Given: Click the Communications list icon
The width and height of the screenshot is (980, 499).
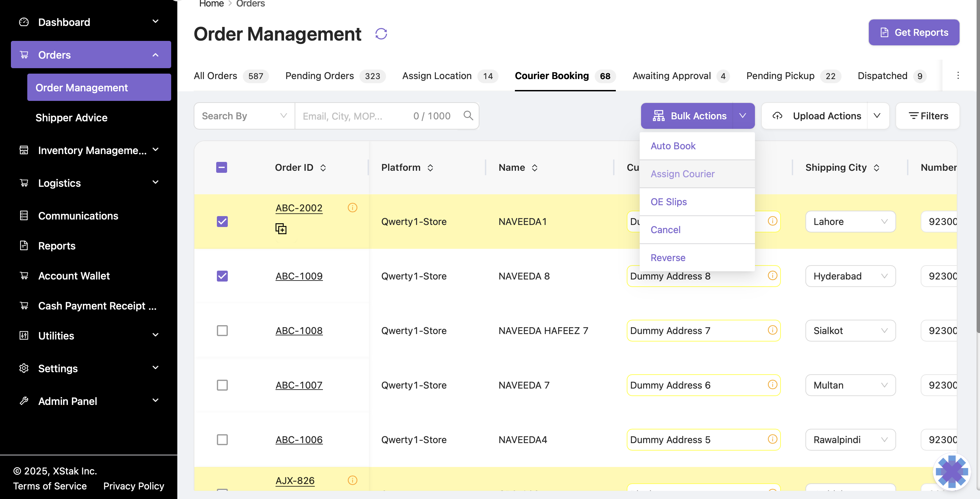Looking at the screenshot, I should coord(24,215).
